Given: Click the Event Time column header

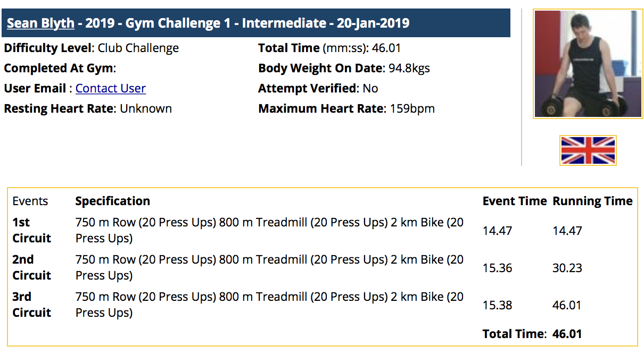Looking at the screenshot, I should pyautogui.click(x=515, y=201).
